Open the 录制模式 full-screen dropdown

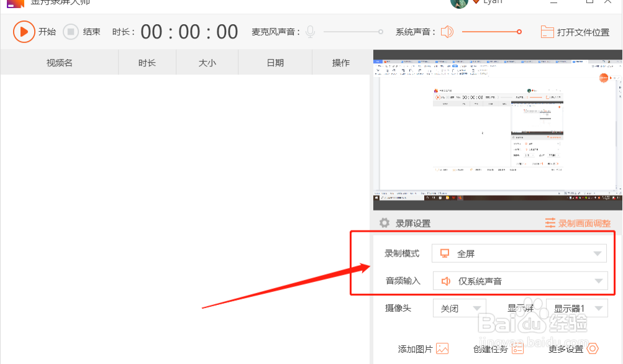point(519,253)
